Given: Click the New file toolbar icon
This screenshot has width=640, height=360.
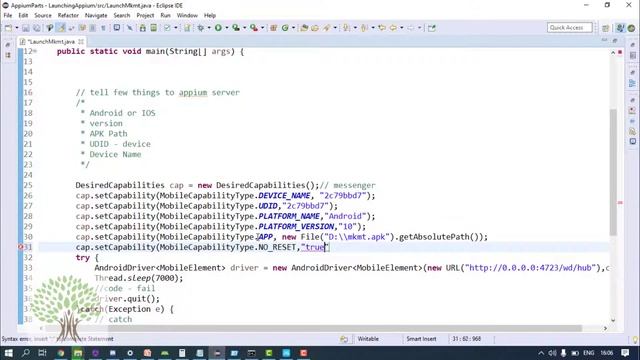Looking at the screenshot, I should [x=8, y=28].
